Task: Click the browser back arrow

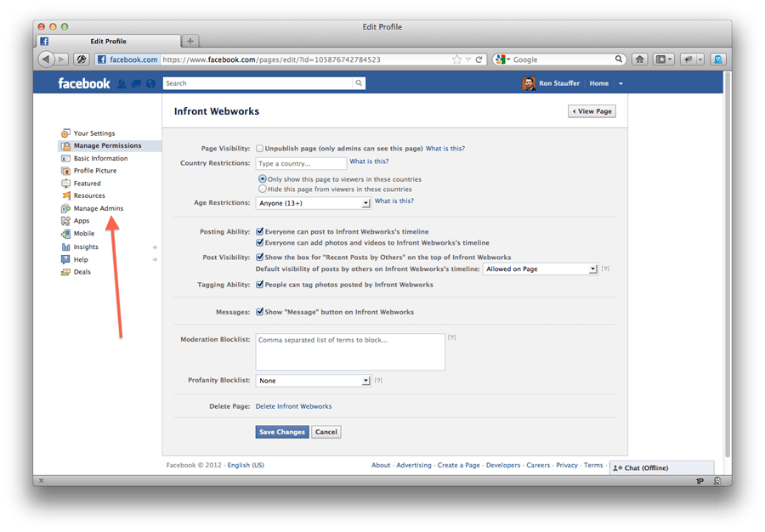Action: (46, 59)
